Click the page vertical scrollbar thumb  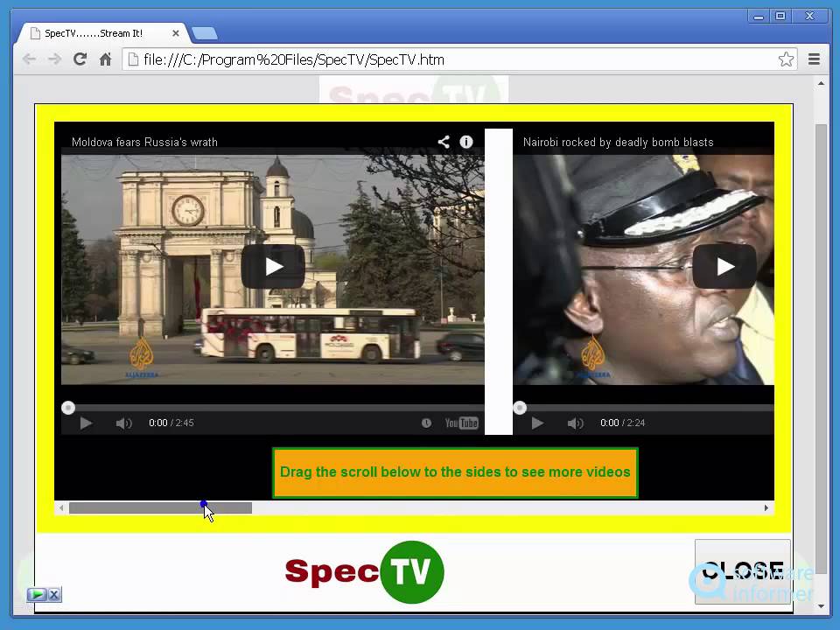pos(821,348)
